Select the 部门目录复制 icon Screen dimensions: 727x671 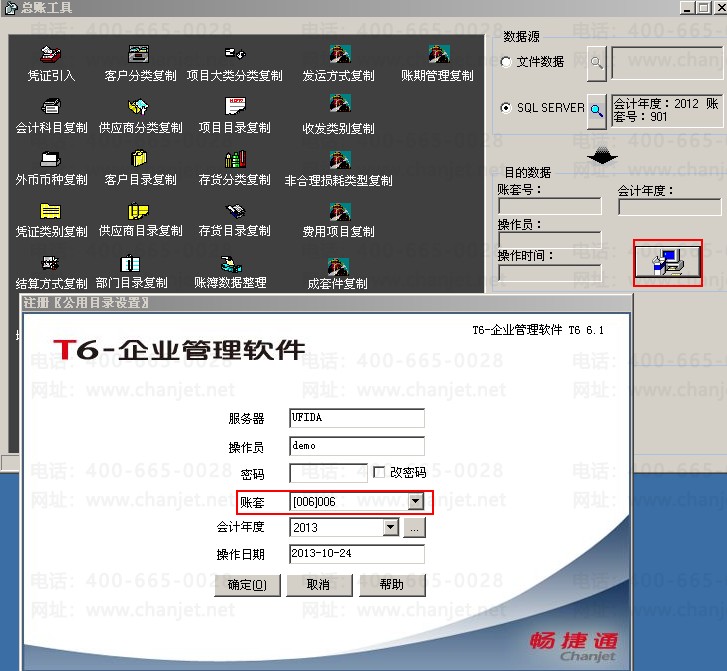click(x=130, y=263)
